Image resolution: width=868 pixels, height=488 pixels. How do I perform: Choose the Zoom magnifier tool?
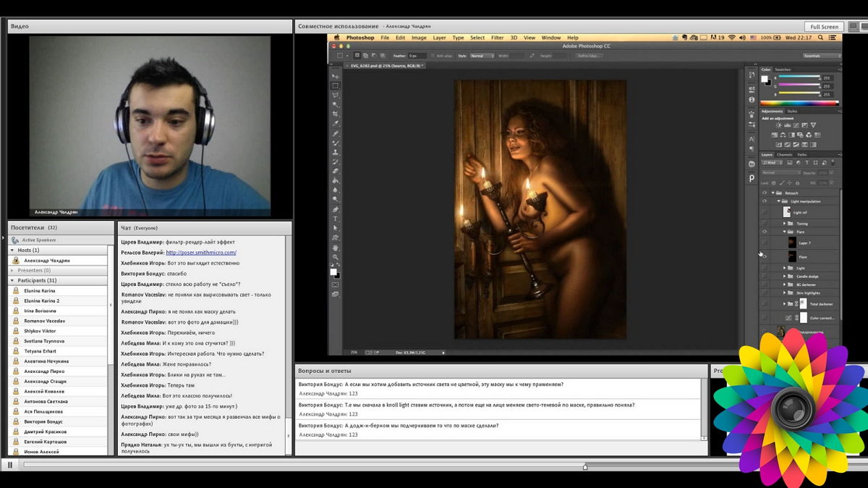[x=335, y=257]
